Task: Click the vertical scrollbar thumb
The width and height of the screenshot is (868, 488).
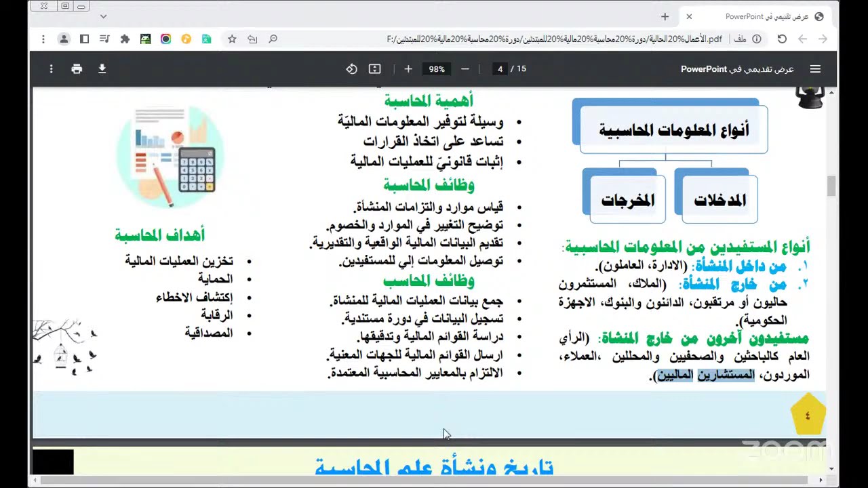Action: (x=831, y=185)
